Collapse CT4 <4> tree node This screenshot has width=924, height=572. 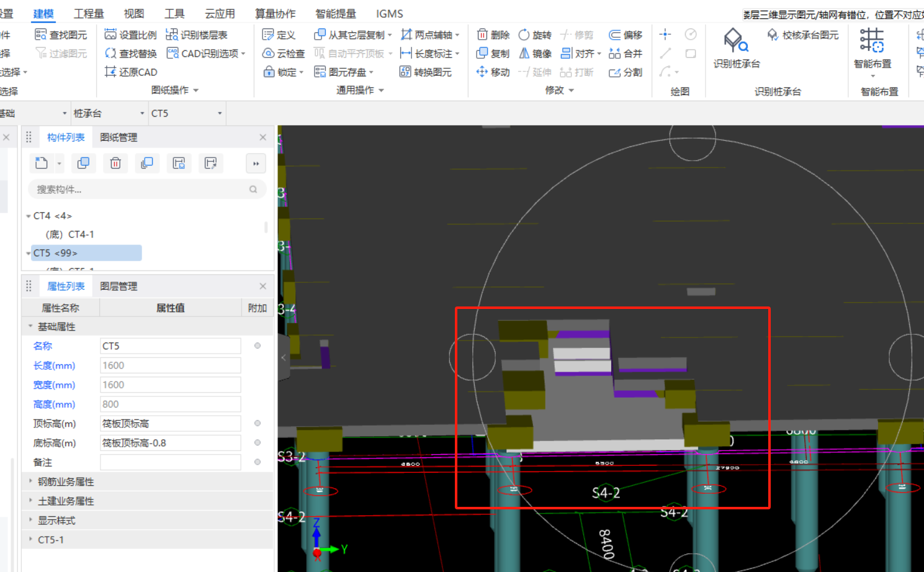[x=29, y=216]
